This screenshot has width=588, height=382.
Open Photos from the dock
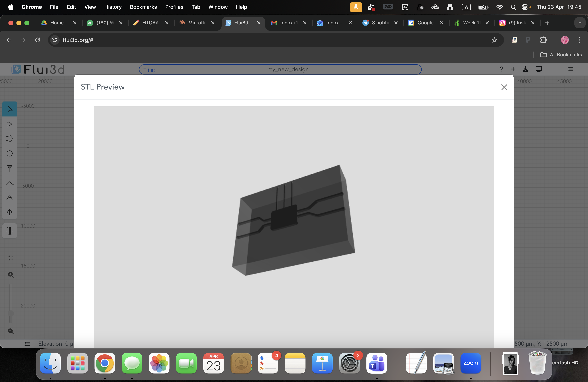click(x=159, y=363)
